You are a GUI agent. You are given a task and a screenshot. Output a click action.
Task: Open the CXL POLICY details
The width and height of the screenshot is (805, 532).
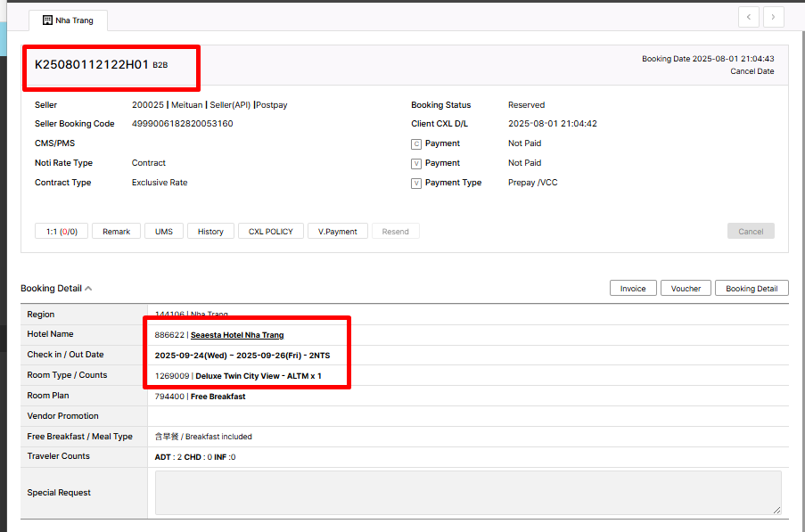(271, 232)
